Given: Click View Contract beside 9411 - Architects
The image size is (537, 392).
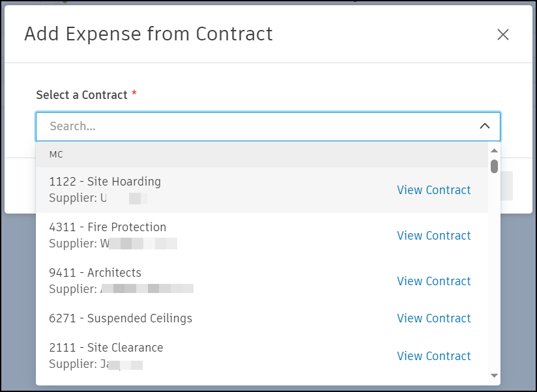Looking at the screenshot, I should 433,281.
